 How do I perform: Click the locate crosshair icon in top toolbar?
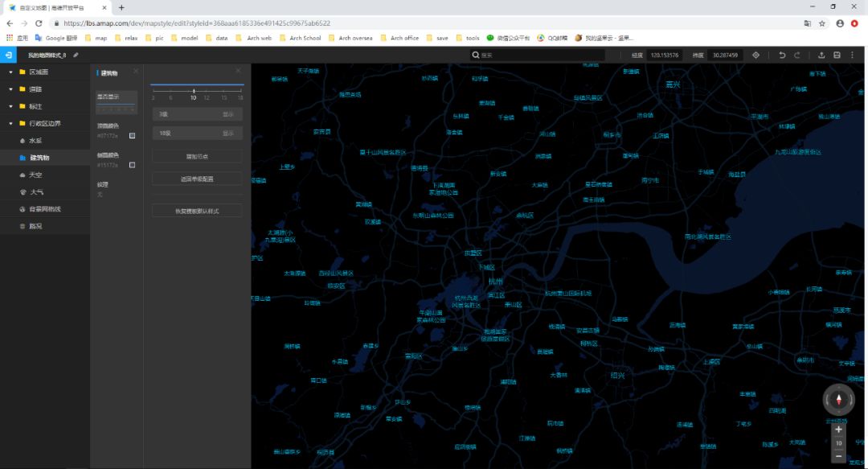[755, 55]
